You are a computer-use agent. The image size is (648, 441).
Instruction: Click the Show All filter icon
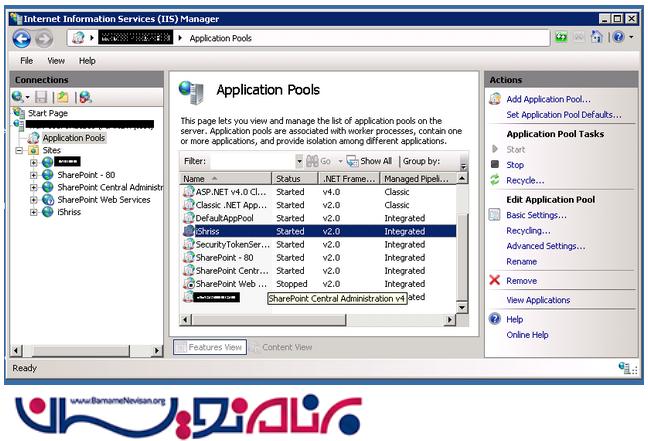pos(353,161)
